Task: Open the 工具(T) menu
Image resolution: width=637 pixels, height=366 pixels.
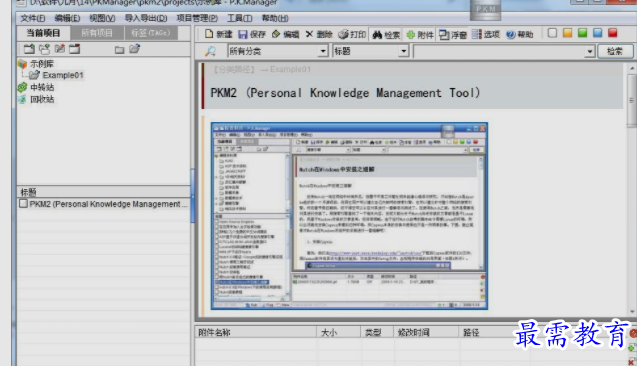Action: (x=239, y=18)
